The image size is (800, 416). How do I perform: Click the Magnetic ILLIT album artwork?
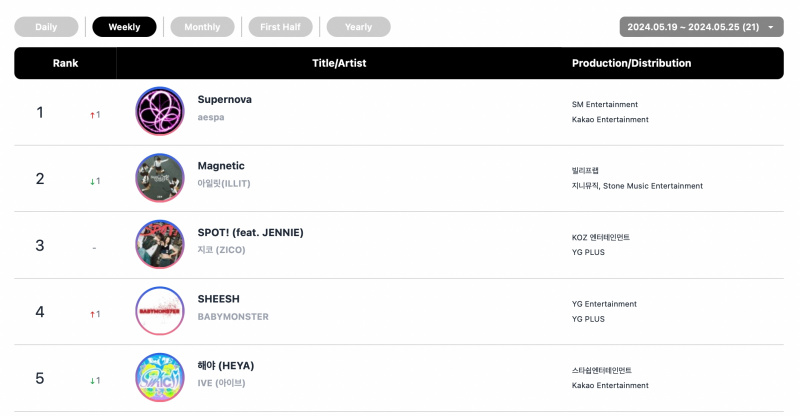pos(160,178)
